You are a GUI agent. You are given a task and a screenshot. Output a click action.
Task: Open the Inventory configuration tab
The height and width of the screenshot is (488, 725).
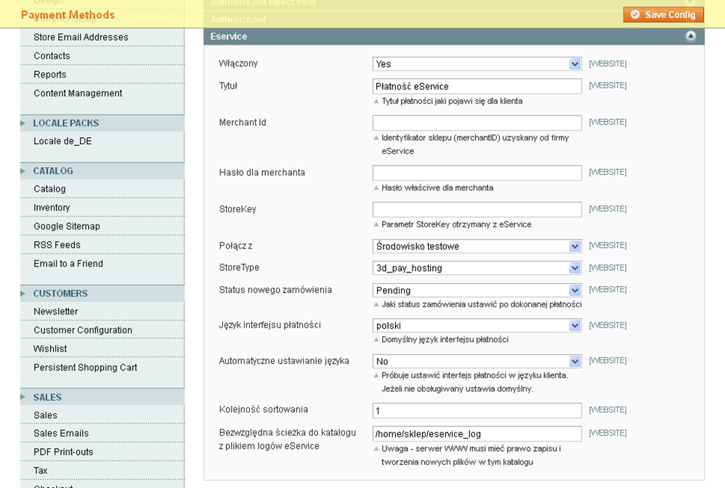point(102,207)
